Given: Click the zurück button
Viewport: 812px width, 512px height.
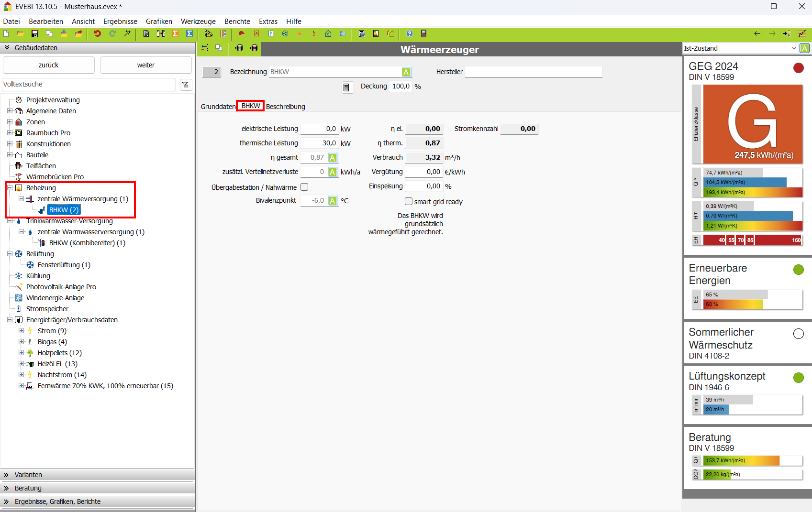Looking at the screenshot, I should (49, 65).
